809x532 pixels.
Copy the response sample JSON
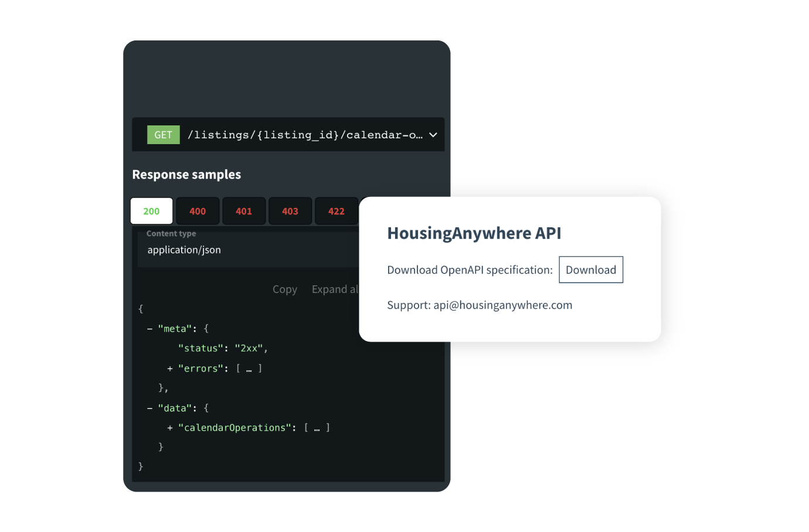[x=285, y=289]
